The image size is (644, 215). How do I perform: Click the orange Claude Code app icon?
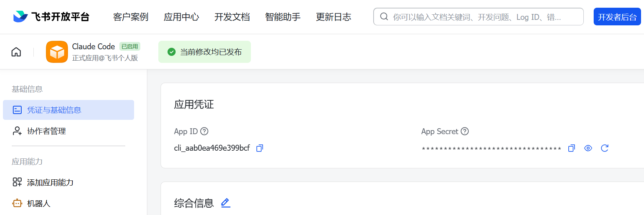point(57,52)
